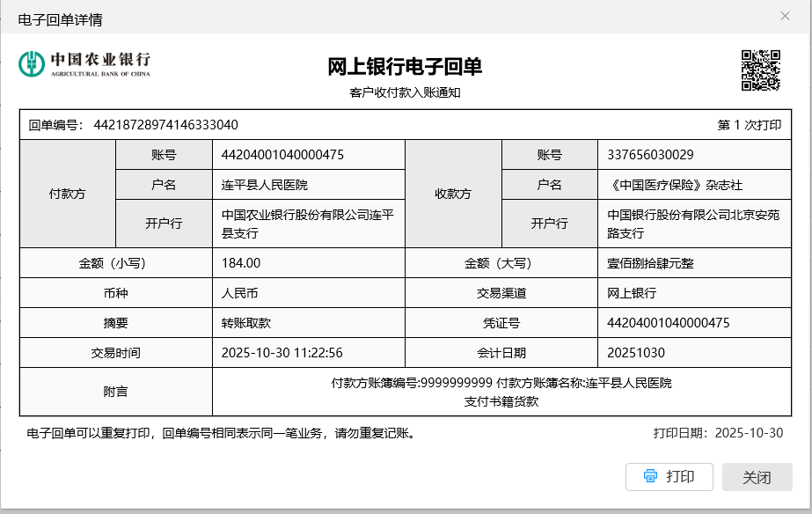Click the accounting date 20251030
Image resolution: width=812 pixels, height=514 pixels.
(x=636, y=353)
